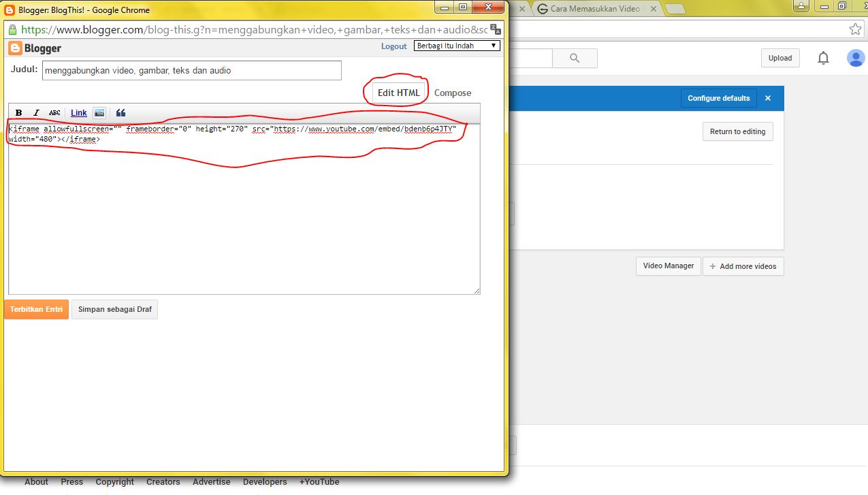
Task: Open the Press footer link
Action: click(71, 481)
